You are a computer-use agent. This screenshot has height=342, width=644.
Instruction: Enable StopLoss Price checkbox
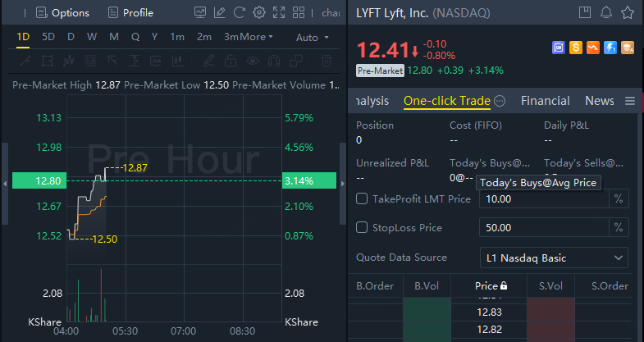(x=362, y=227)
